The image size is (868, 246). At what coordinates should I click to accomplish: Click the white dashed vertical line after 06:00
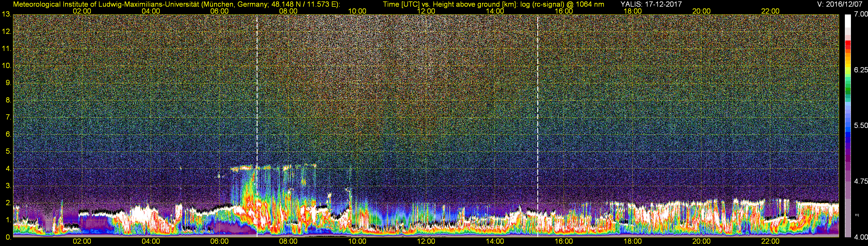click(257, 126)
